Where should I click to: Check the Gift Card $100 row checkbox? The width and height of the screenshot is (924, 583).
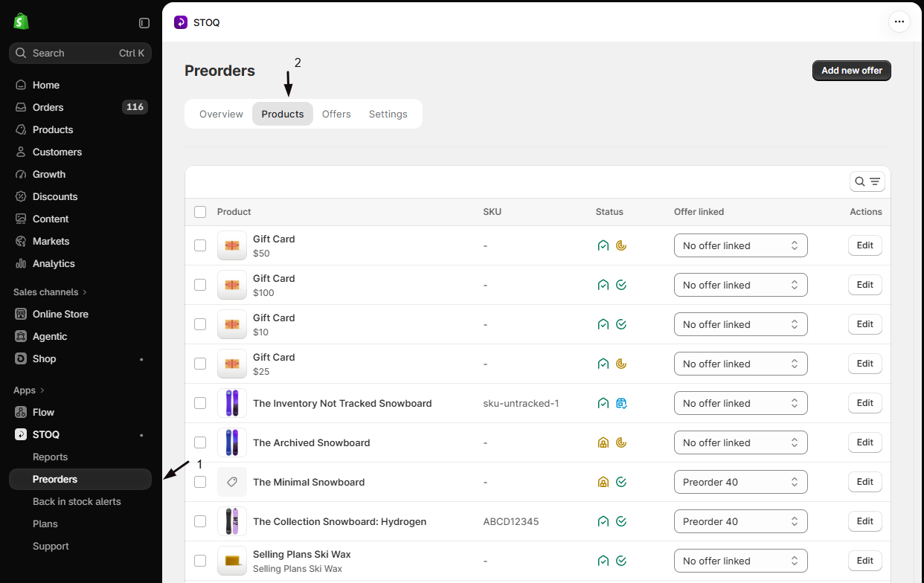(200, 285)
